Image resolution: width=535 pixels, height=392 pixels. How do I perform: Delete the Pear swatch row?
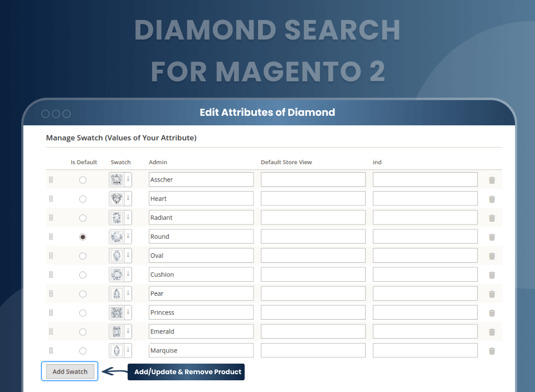click(492, 294)
